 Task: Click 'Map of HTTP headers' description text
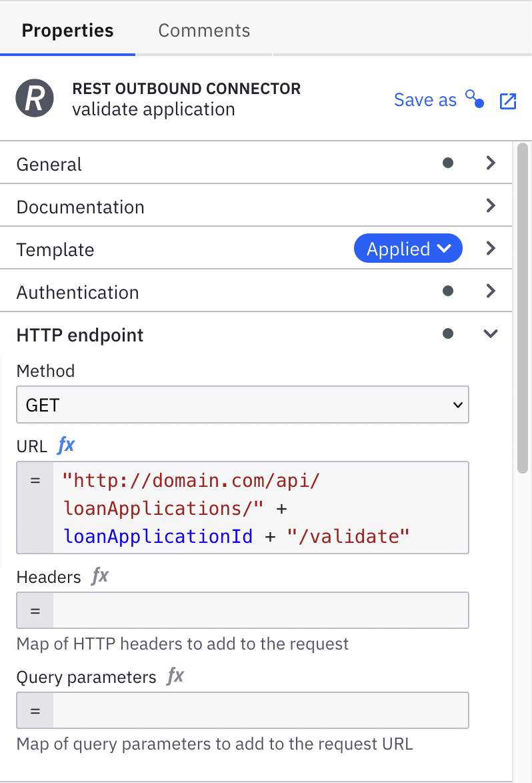tap(182, 644)
